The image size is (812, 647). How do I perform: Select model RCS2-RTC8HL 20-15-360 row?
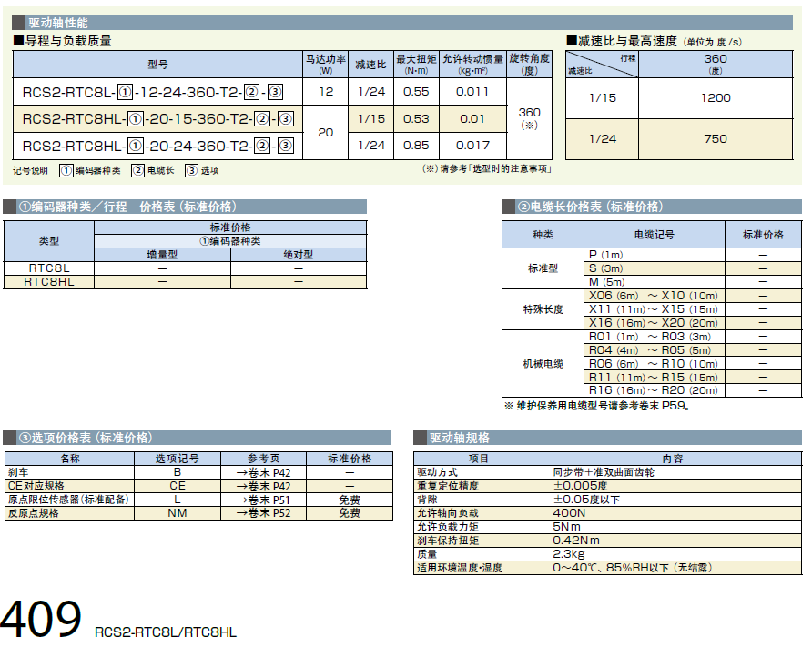157,119
